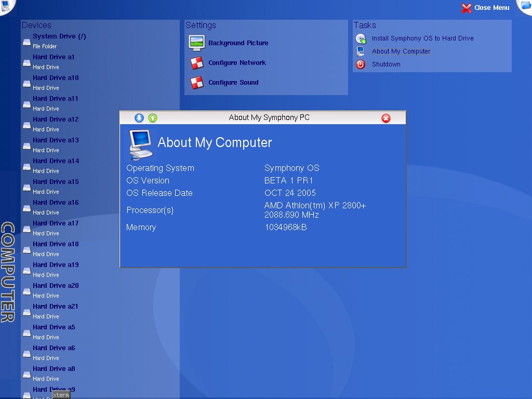
Task: Click the '1034968kB' memory value
Action: [x=286, y=228]
